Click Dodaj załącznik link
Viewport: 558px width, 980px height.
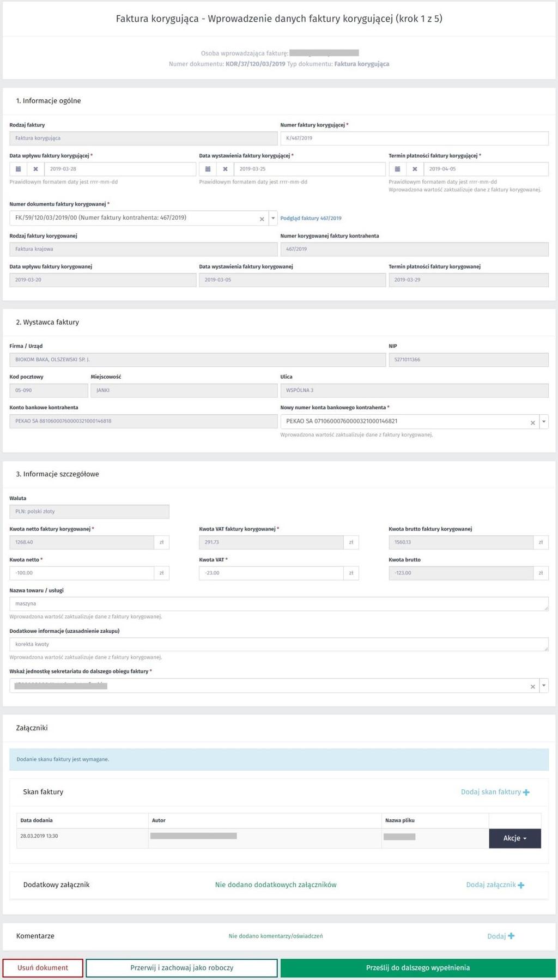(495, 885)
